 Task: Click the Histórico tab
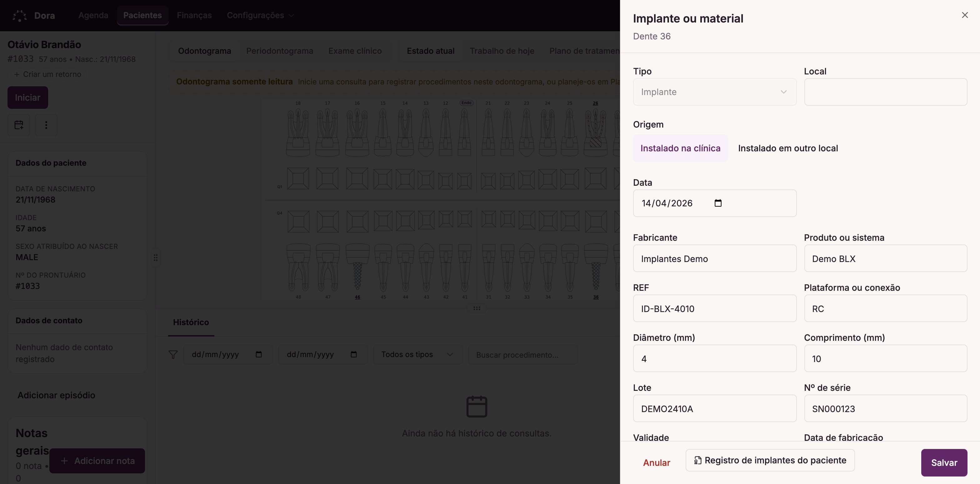(191, 322)
